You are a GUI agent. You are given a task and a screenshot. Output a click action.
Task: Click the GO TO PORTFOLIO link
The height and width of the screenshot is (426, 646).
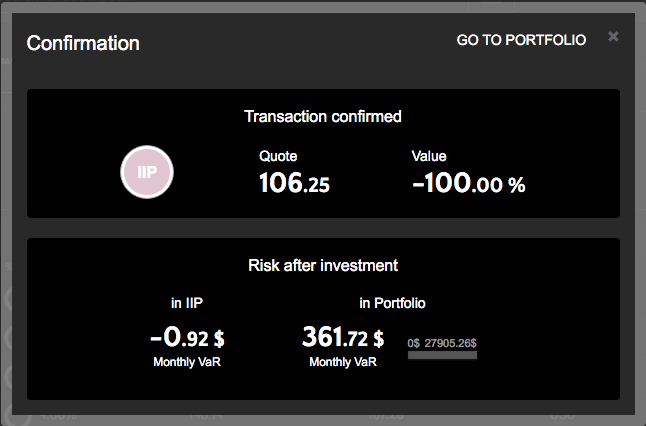click(521, 40)
